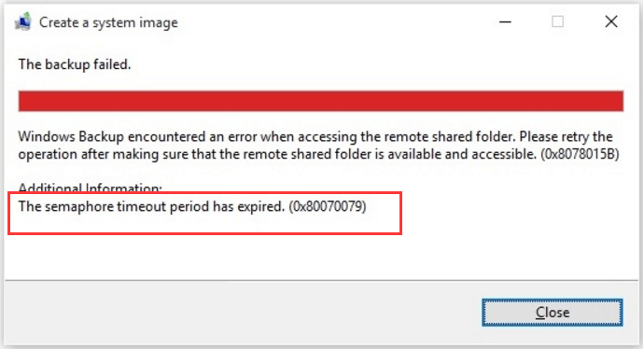Click 'Please retry the' at end of first line
The image size is (644, 349).
pos(566,136)
